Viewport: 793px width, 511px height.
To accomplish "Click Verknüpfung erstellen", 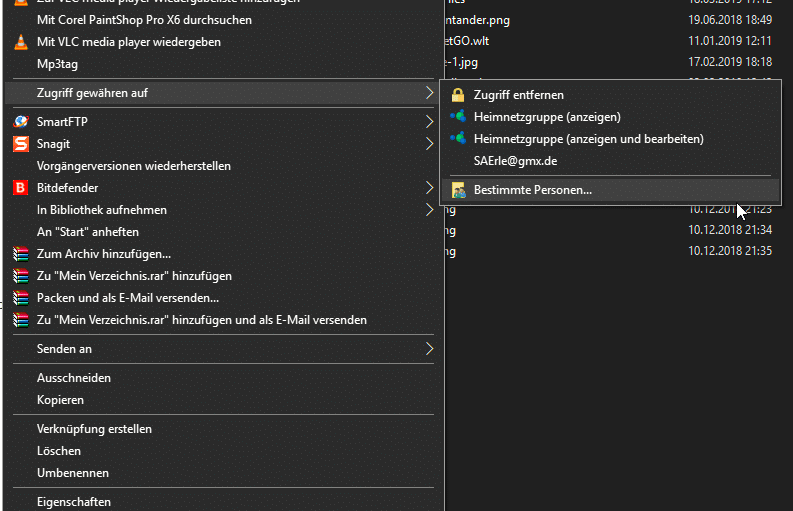I will (94, 429).
